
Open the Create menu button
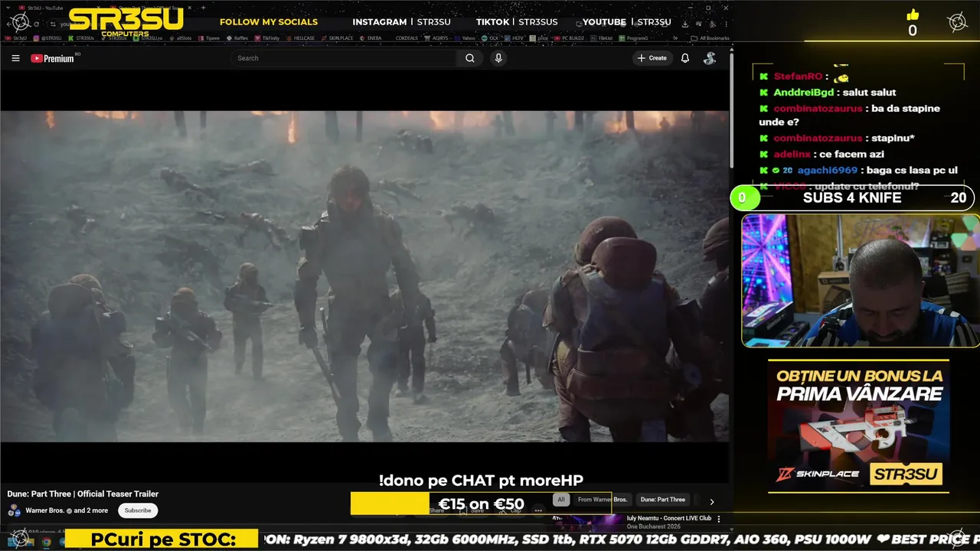tap(652, 58)
